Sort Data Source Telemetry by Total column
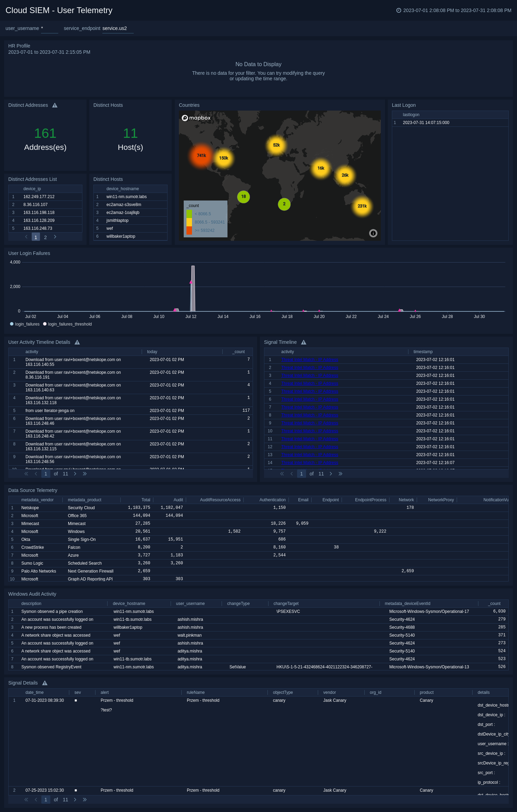The image size is (517, 812). (146, 500)
